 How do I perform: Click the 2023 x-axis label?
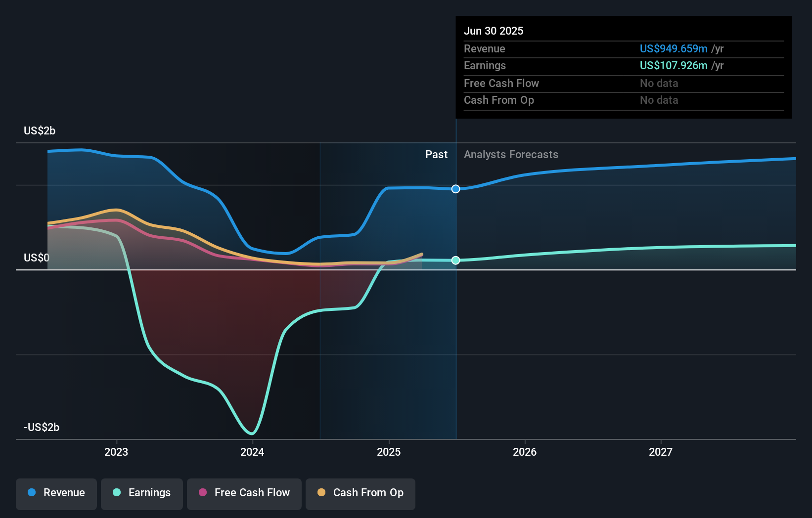point(116,452)
